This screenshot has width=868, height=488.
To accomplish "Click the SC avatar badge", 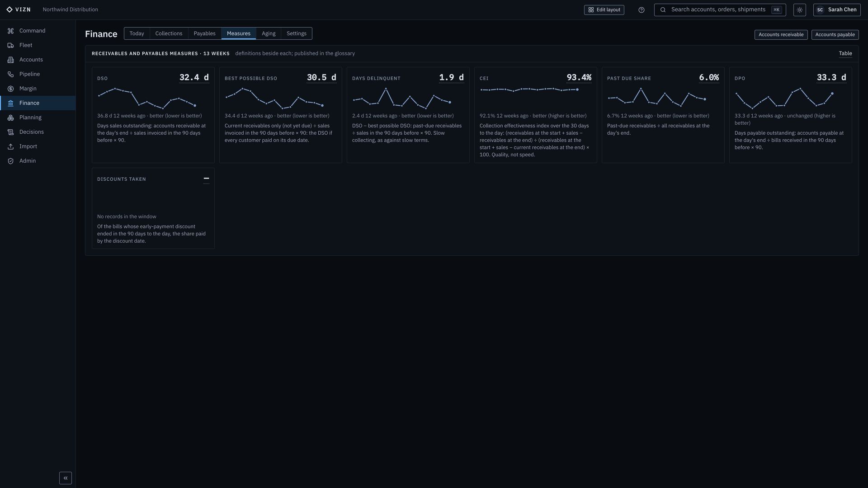I will [x=820, y=10].
